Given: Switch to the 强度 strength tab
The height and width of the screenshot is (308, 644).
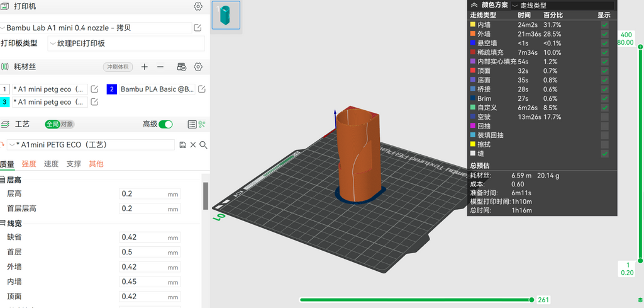Looking at the screenshot, I should pos(29,164).
